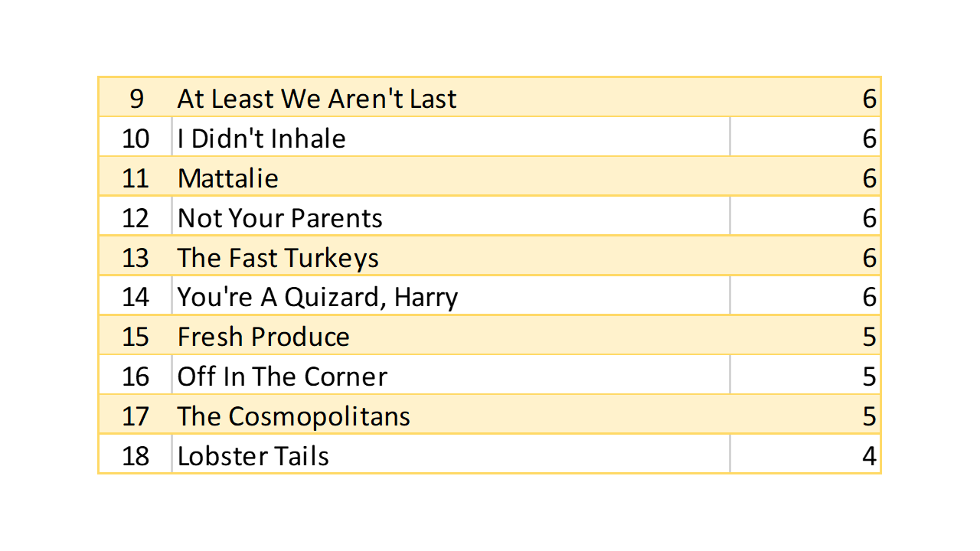Click the score 5 in Fresh Produce row
This screenshot has width=980, height=551.
click(868, 337)
